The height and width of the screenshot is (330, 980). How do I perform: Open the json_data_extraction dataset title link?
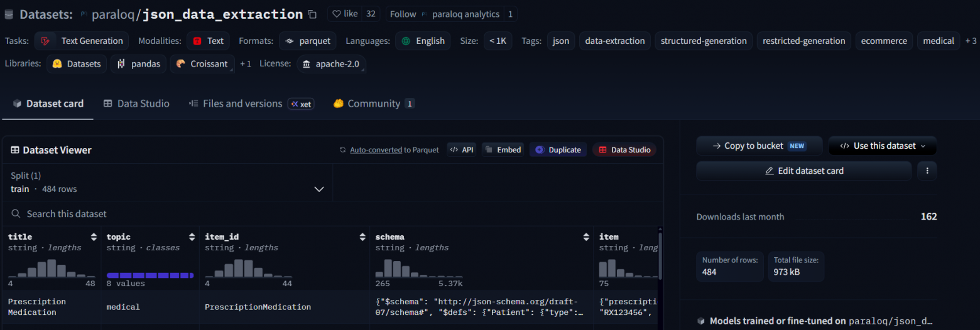[222, 14]
